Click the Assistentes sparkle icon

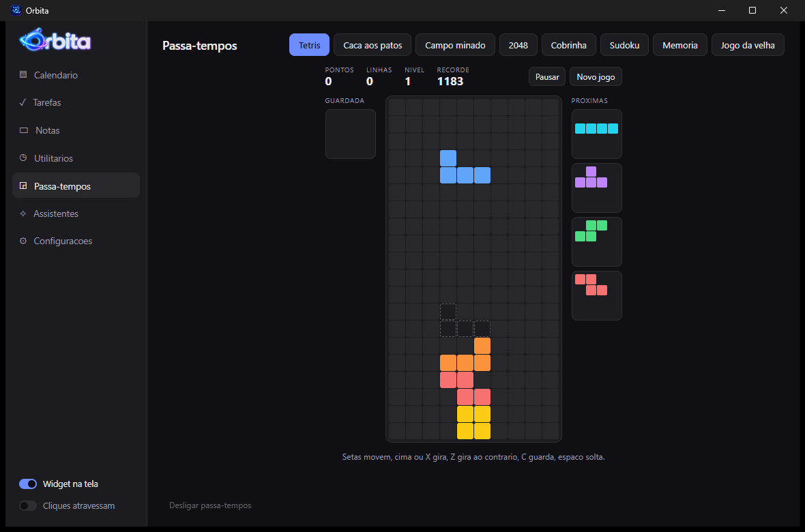click(23, 213)
